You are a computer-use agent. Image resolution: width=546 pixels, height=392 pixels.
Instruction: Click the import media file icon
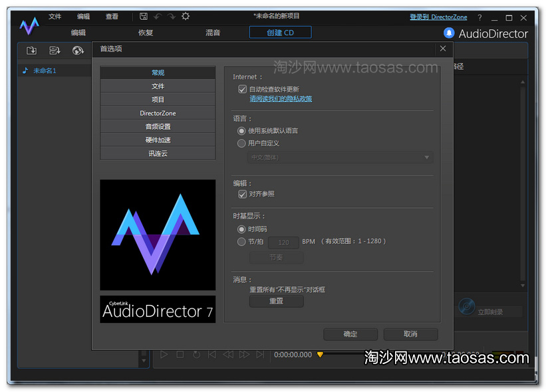[x=33, y=50]
